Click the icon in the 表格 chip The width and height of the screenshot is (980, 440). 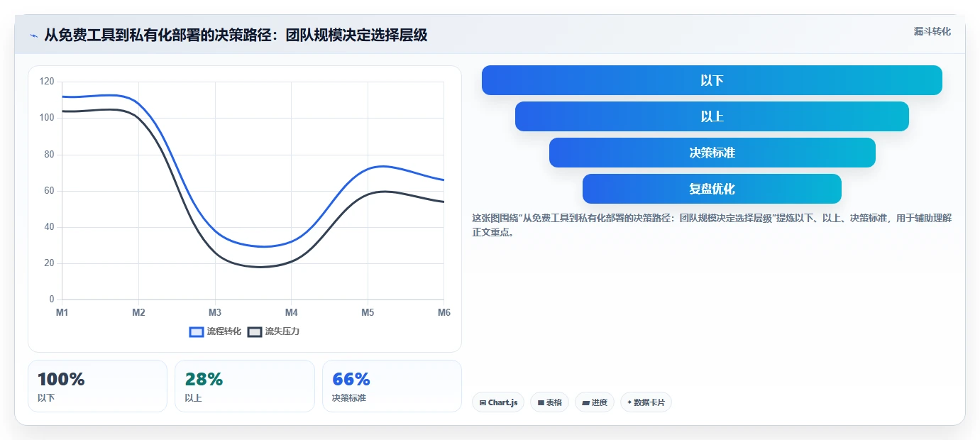pyautogui.click(x=541, y=402)
